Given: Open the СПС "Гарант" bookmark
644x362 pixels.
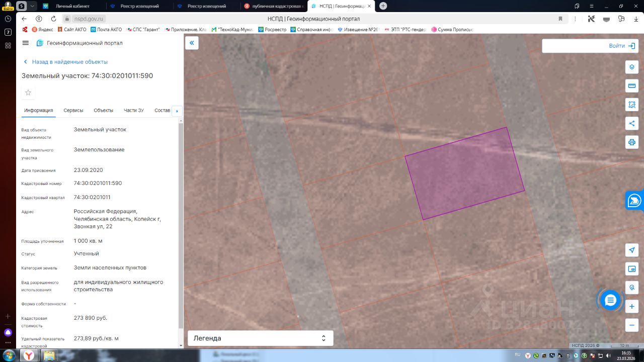Looking at the screenshot, I should (143, 30).
